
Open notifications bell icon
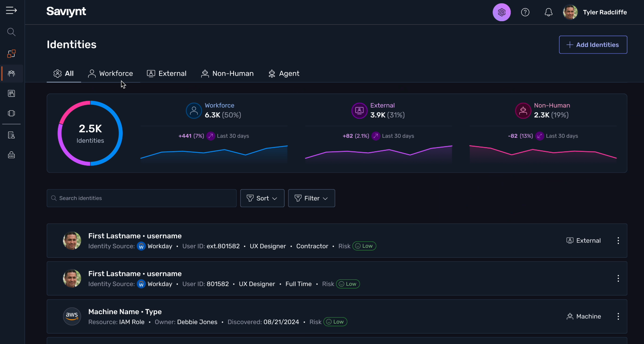[x=548, y=12]
